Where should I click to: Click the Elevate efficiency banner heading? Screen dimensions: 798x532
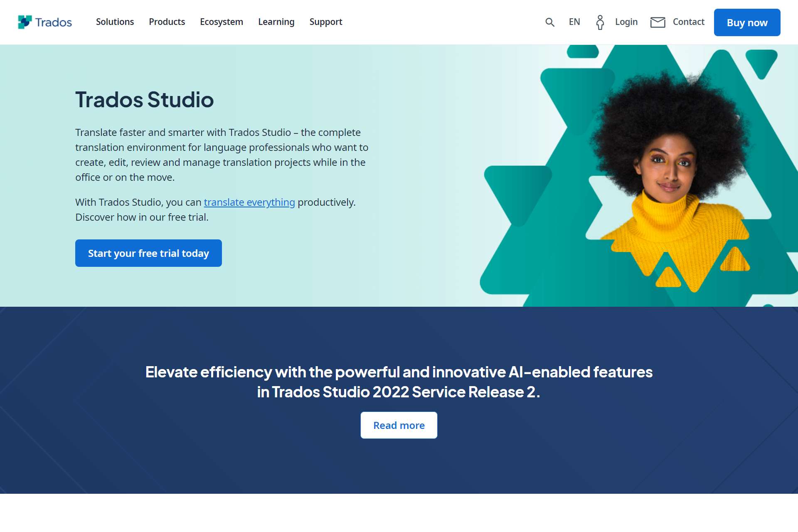(x=399, y=382)
